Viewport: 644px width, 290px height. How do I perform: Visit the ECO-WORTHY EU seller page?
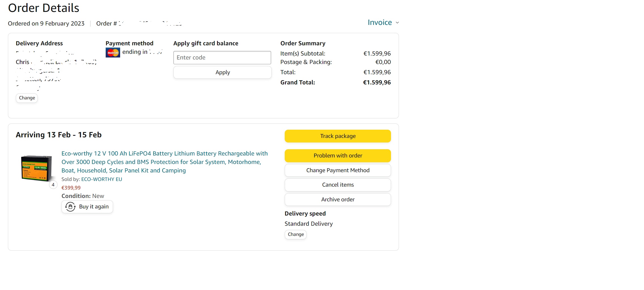101,179
